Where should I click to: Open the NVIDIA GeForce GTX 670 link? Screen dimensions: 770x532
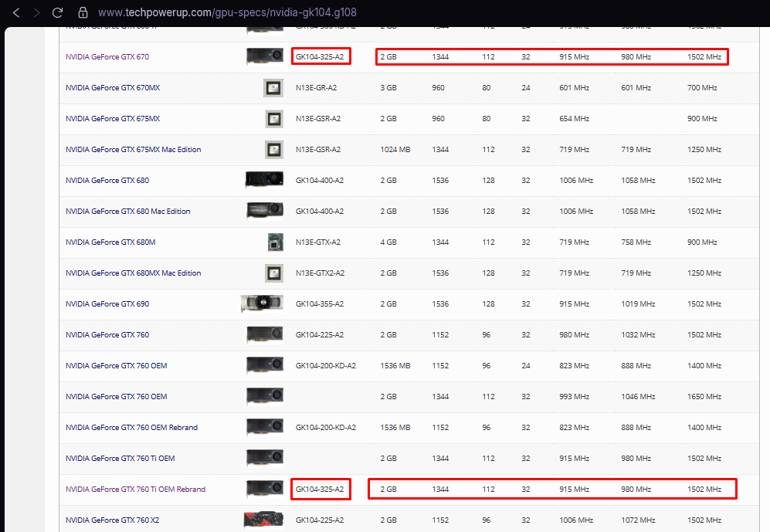click(107, 57)
